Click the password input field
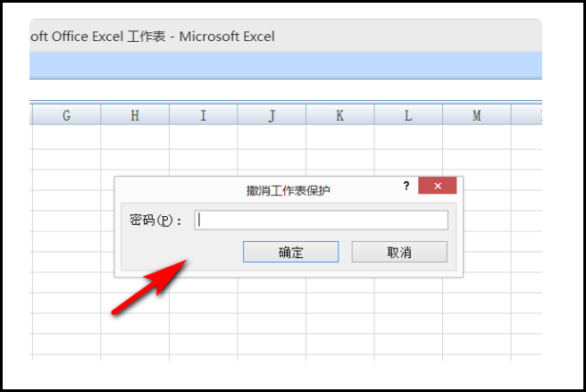This screenshot has width=586, height=392. click(x=321, y=220)
